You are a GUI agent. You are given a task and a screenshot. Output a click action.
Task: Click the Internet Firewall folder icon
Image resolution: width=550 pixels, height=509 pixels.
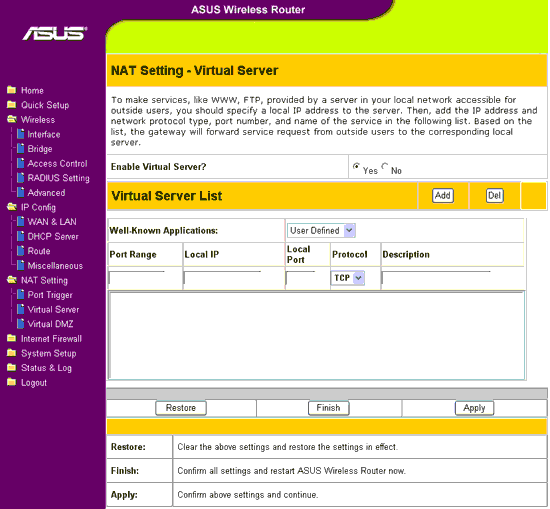pyautogui.click(x=12, y=339)
